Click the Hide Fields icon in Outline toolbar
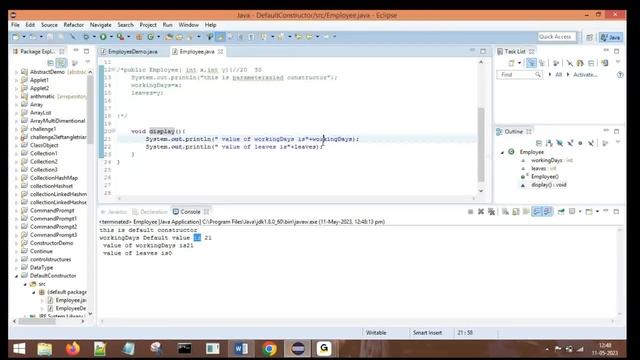 [559, 143]
